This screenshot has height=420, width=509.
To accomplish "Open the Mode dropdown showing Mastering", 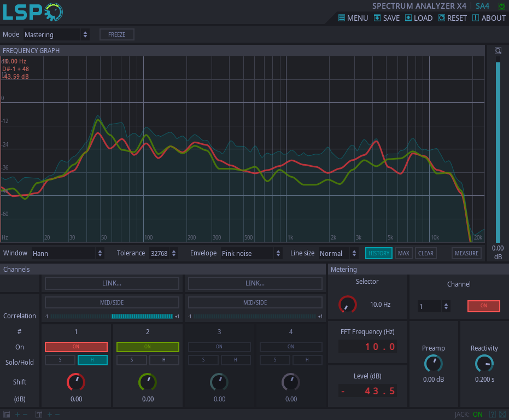I will coord(56,35).
